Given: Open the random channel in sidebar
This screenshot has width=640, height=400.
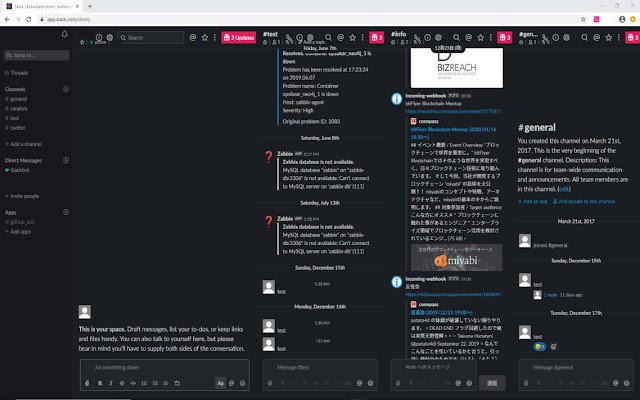Looking at the screenshot, I should point(16,109).
